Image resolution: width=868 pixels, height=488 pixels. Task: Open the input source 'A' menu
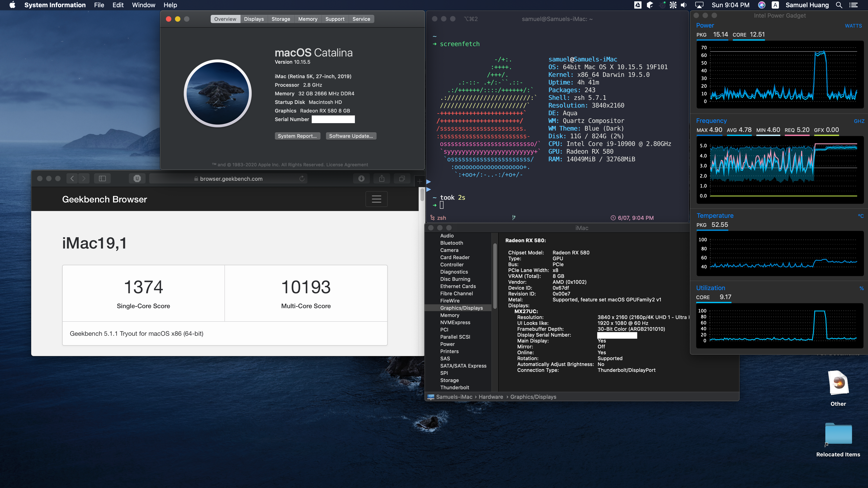[x=775, y=5]
